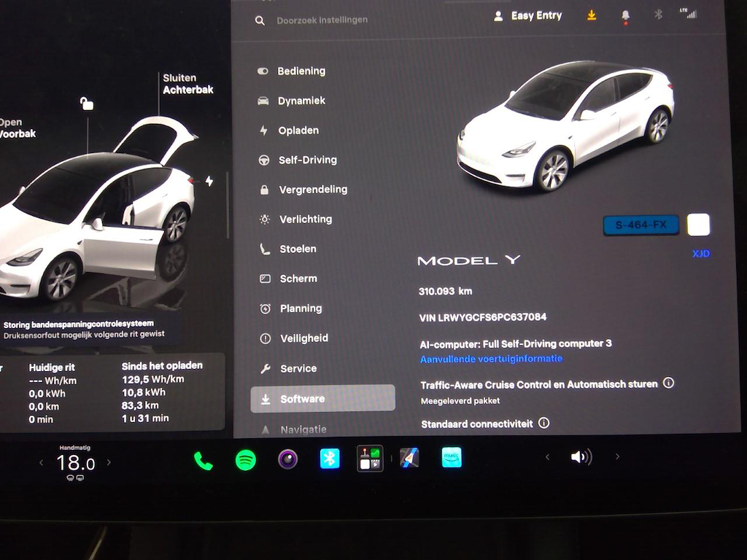The image size is (747, 560).
Task: Tap Open Voorbak to open the frunk
Action: [18, 128]
